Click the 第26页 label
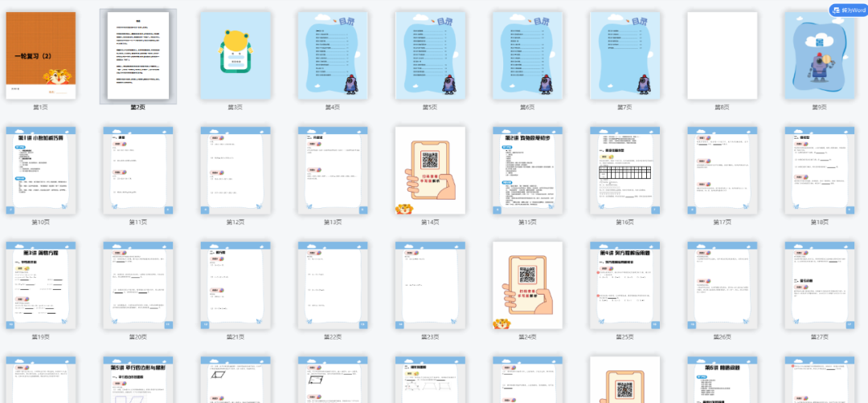 pyautogui.click(x=723, y=336)
